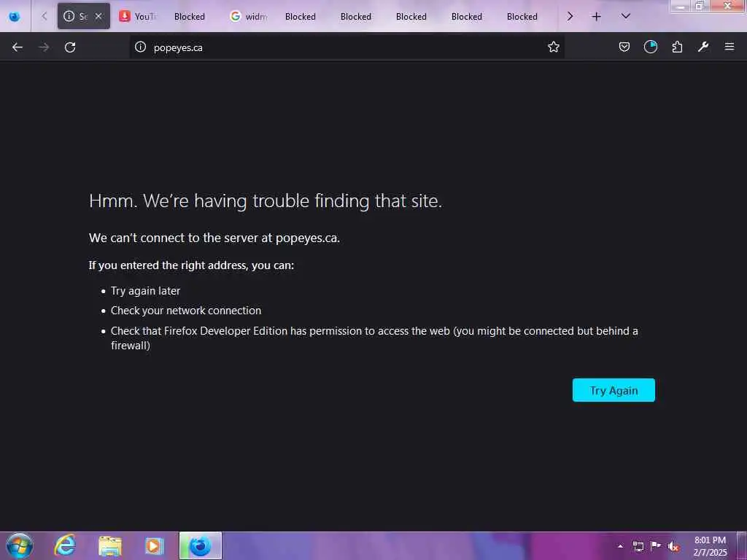Switch to the Google widm tab
This screenshot has height=560, width=747.
(249, 16)
